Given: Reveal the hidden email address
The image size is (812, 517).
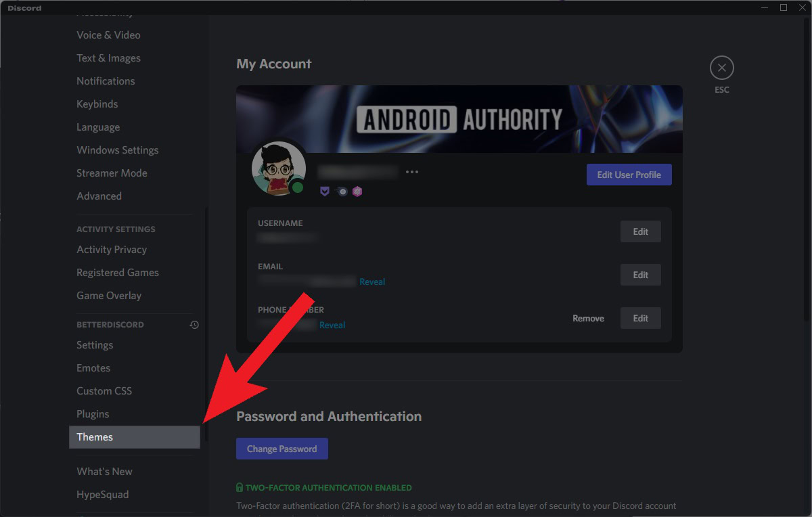Looking at the screenshot, I should pos(372,282).
